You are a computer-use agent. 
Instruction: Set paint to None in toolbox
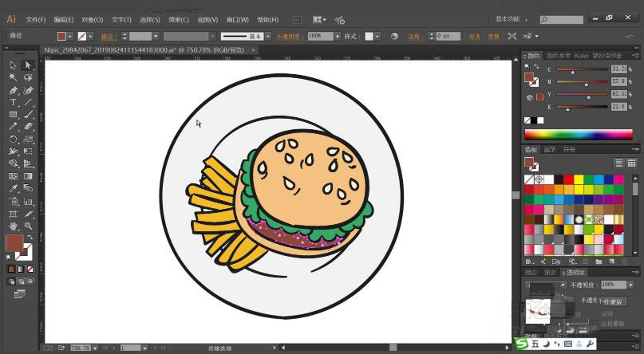pyautogui.click(x=30, y=269)
